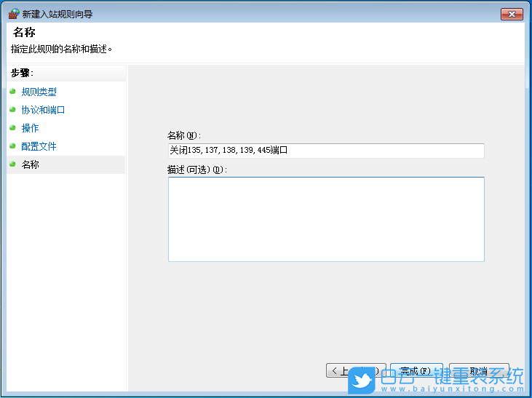
Task: Click green bullet beside 名称 step
Action: pyautogui.click(x=12, y=164)
